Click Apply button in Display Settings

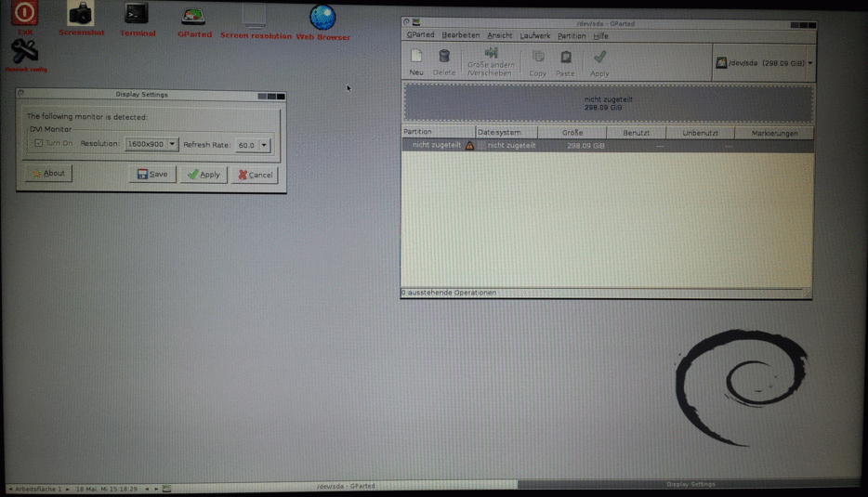coord(204,175)
